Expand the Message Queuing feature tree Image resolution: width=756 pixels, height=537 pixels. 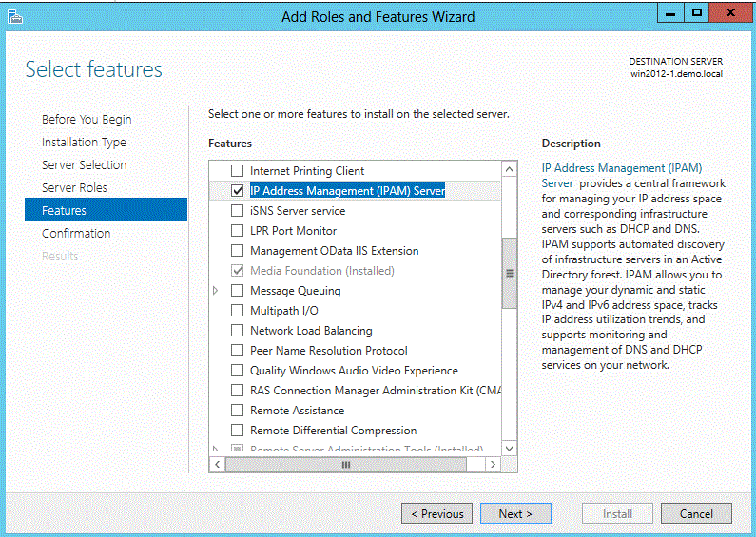[216, 291]
